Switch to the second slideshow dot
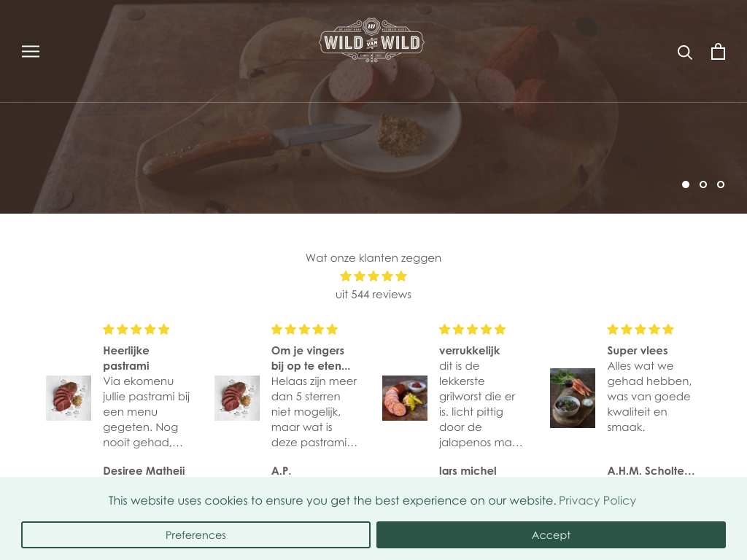 tap(703, 184)
